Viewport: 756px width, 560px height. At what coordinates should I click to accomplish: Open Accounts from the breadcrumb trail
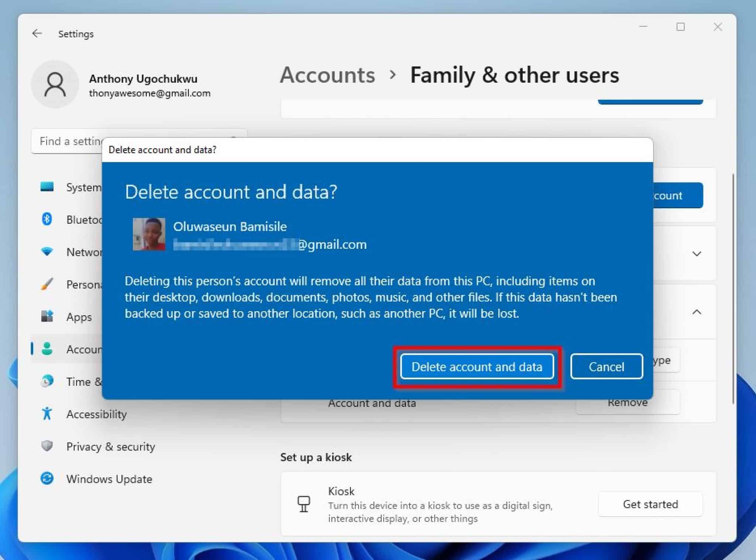[327, 75]
